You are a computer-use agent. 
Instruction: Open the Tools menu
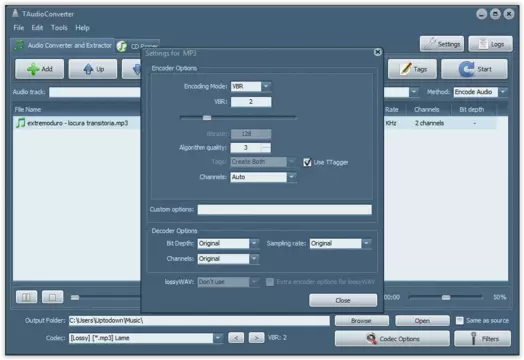pos(59,28)
